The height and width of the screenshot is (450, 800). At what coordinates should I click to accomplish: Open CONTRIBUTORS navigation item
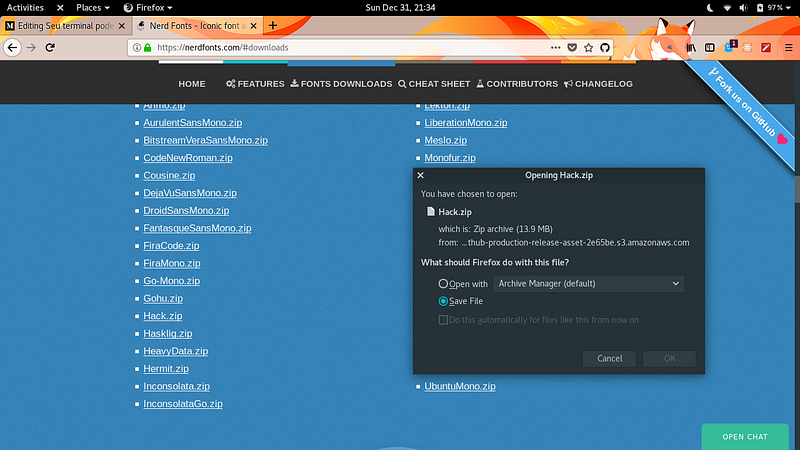point(517,84)
